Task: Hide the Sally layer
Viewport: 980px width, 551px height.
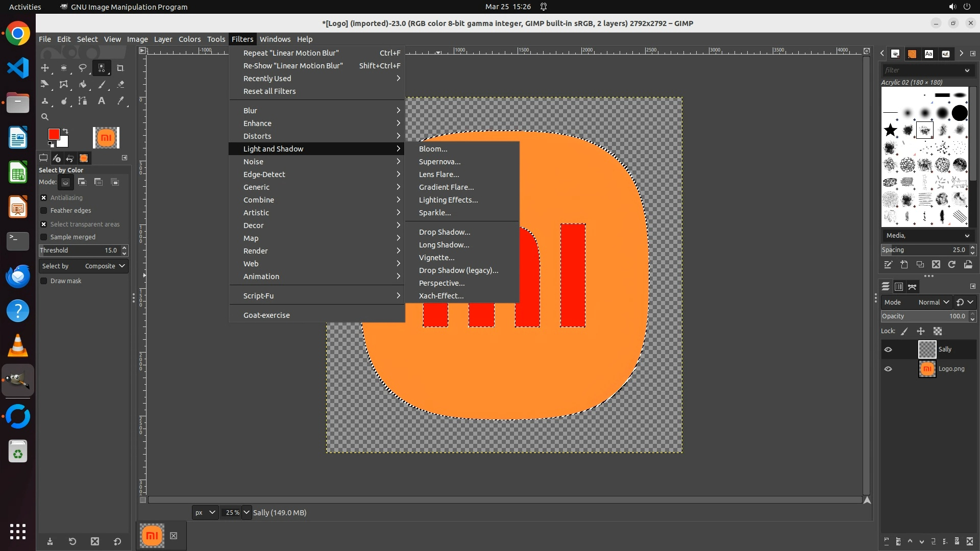Action: coord(888,349)
